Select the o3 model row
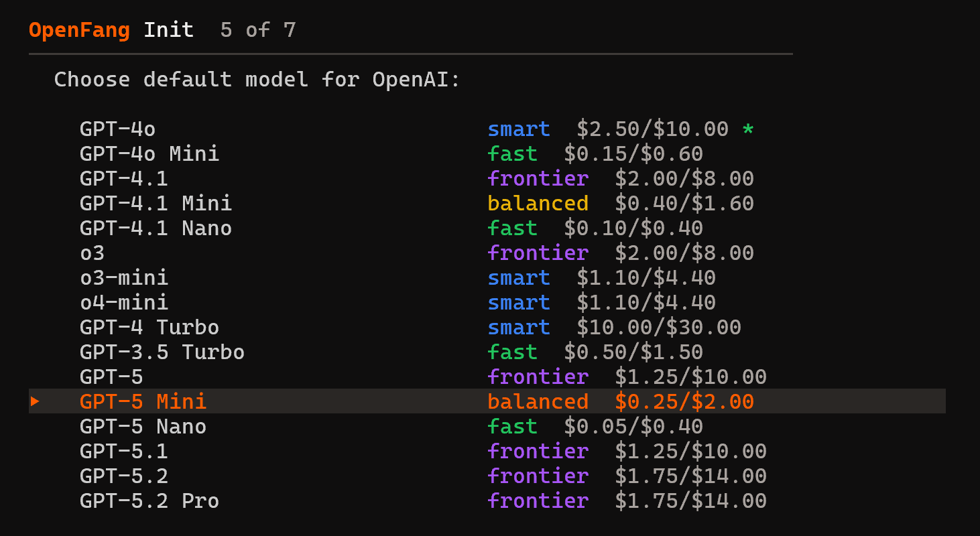 point(92,253)
